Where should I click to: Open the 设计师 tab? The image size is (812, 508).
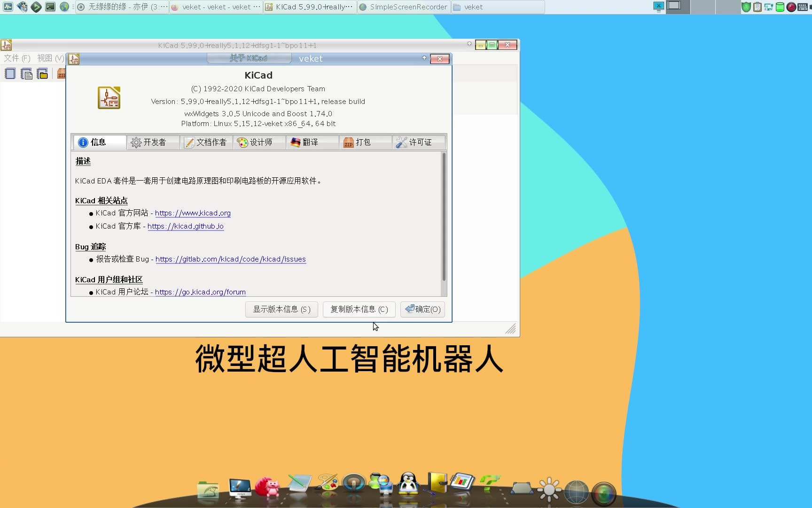click(259, 143)
